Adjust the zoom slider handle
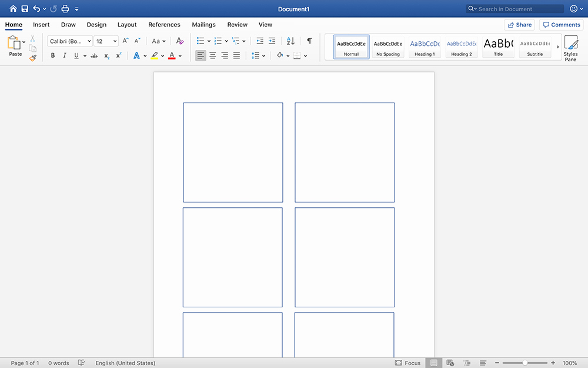 click(x=525, y=363)
